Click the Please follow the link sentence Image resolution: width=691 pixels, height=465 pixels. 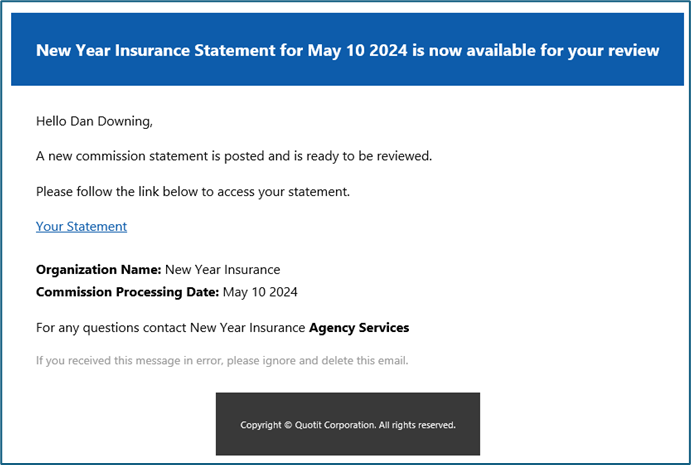coord(193,192)
